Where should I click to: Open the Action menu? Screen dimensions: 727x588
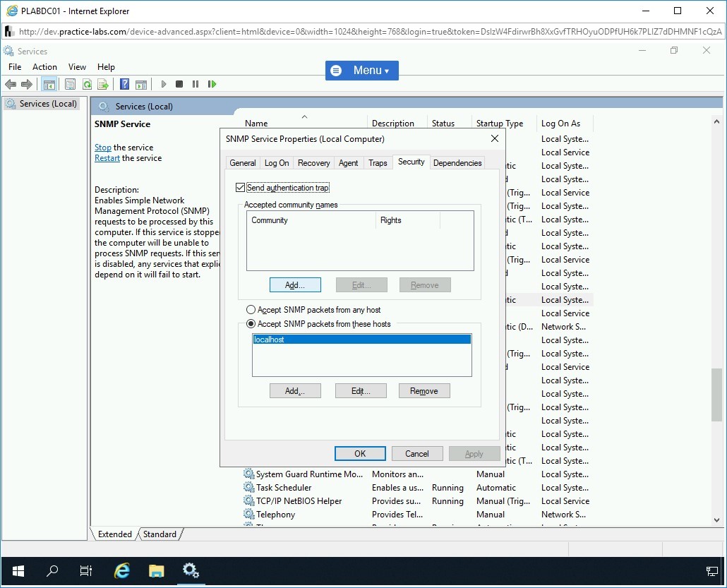point(44,67)
